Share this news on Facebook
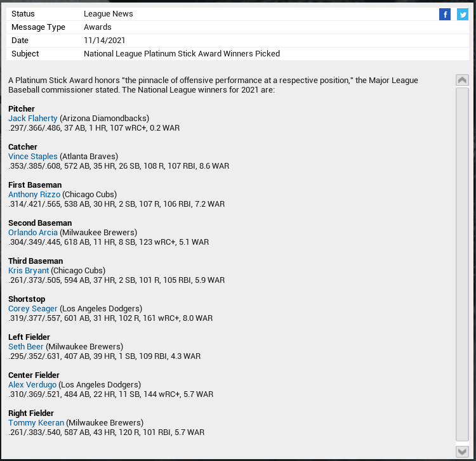This screenshot has height=461, width=476. pyautogui.click(x=444, y=15)
